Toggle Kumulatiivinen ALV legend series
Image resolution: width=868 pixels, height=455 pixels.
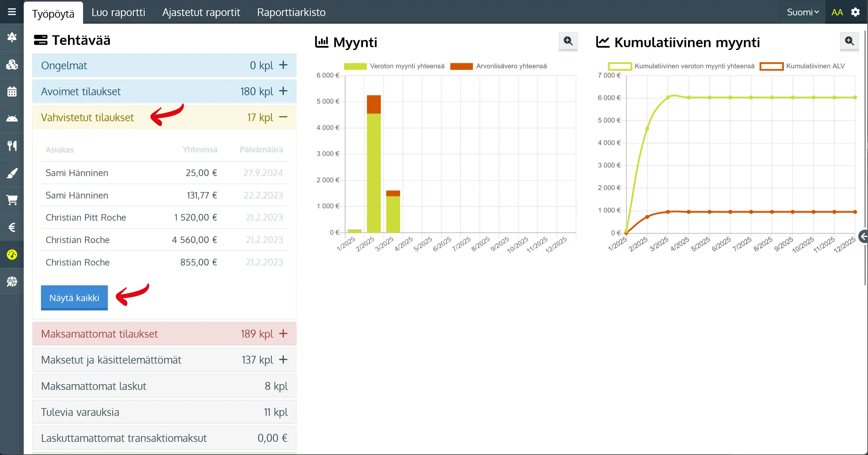click(802, 66)
